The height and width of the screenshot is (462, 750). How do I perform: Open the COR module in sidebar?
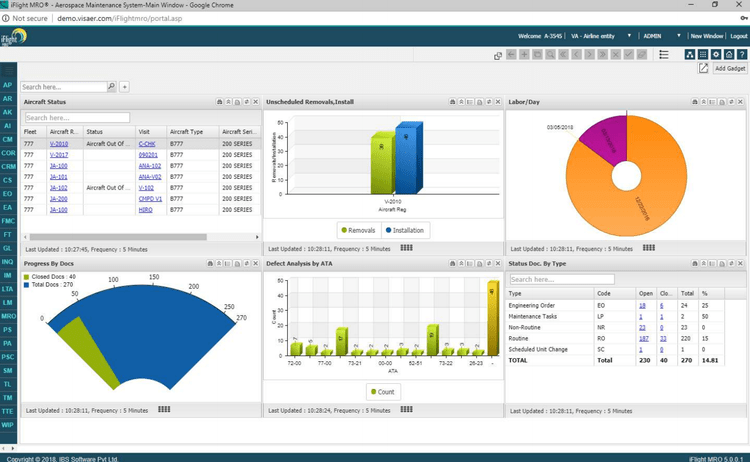[x=8, y=153]
